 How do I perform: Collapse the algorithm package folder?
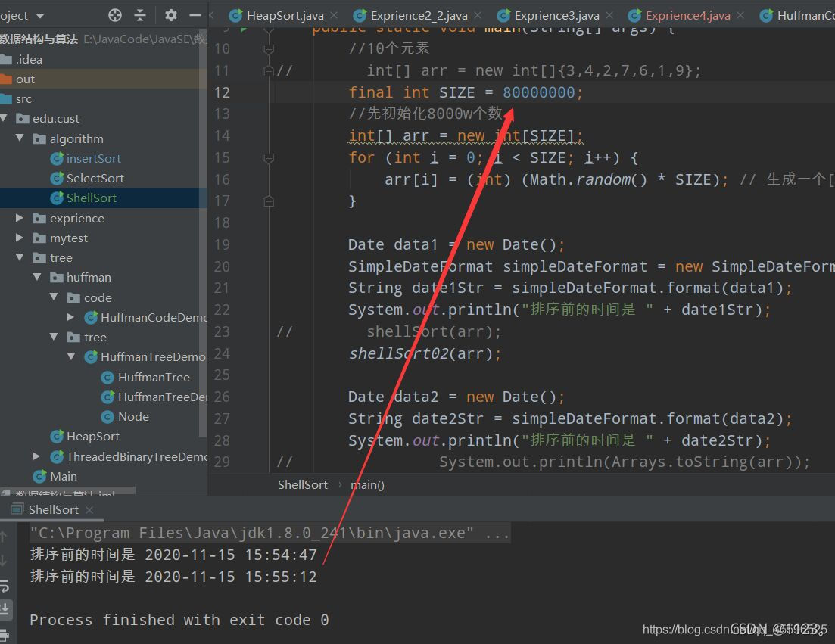[x=20, y=139]
